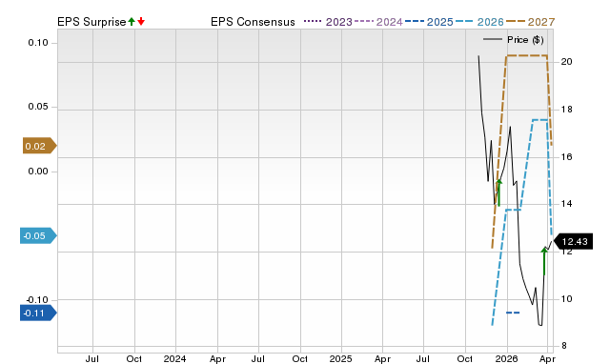Click the red down arrow in EPS Surprise legend
Viewport: 610px width, 364px height.
pos(141,21)
